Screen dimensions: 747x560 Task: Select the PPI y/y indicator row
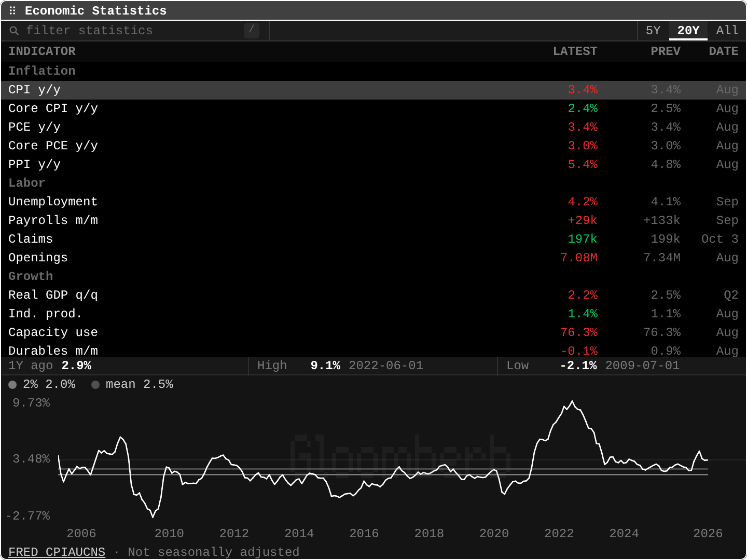(374, 164)
